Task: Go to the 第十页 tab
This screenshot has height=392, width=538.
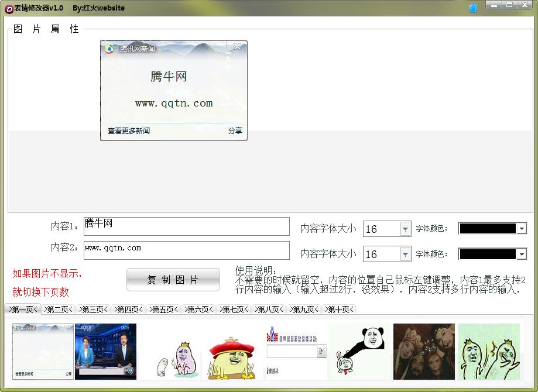Action: [339, 310]
